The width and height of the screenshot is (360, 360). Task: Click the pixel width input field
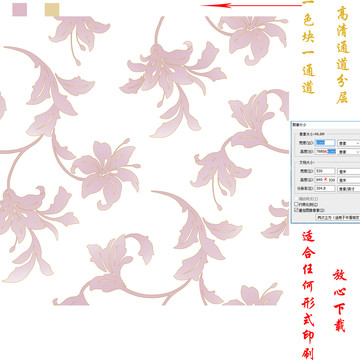(x=325, y=143)
